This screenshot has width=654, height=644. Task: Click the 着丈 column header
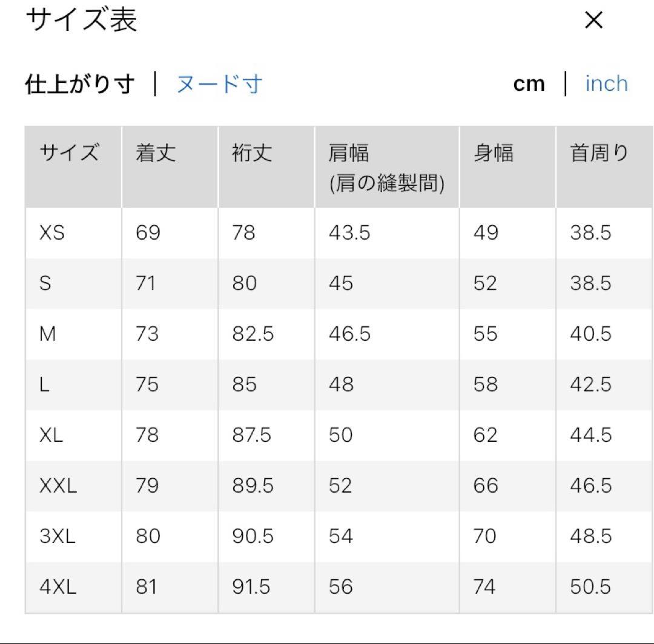pos(156,154)
